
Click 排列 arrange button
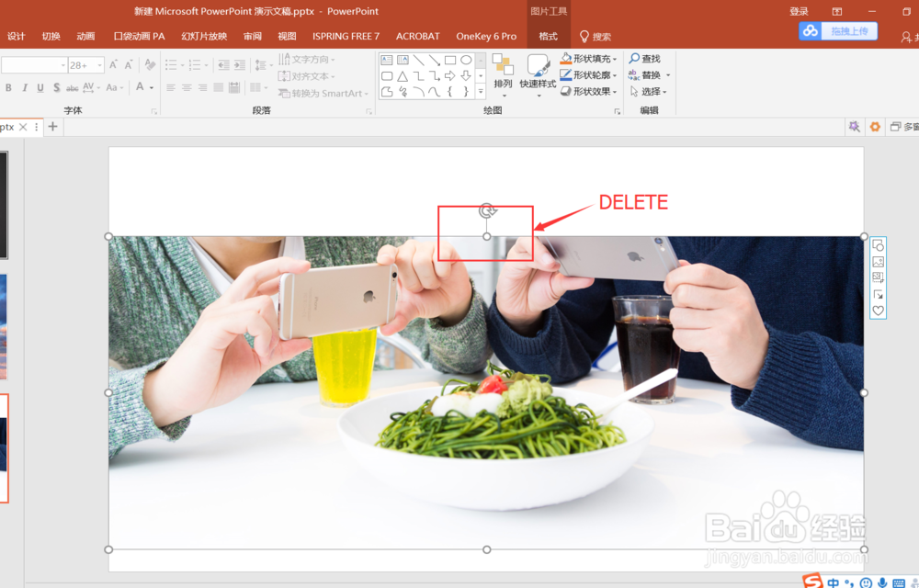(503, 73)
